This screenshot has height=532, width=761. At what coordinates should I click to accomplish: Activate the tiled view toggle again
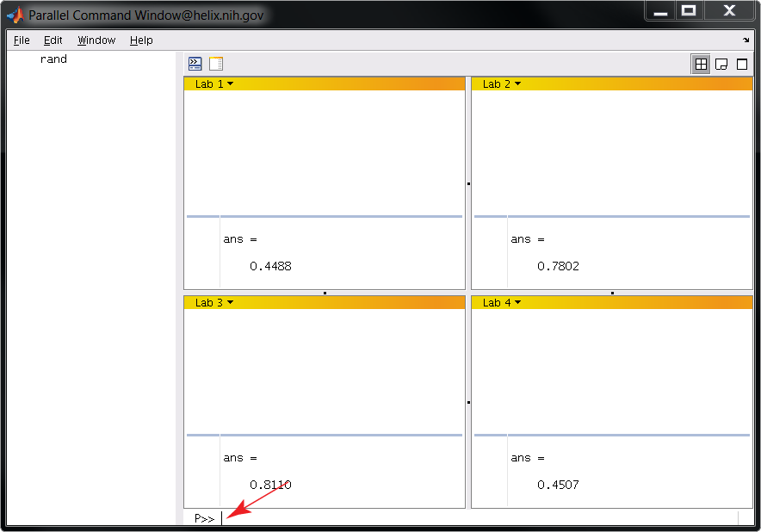coord(700,63)
